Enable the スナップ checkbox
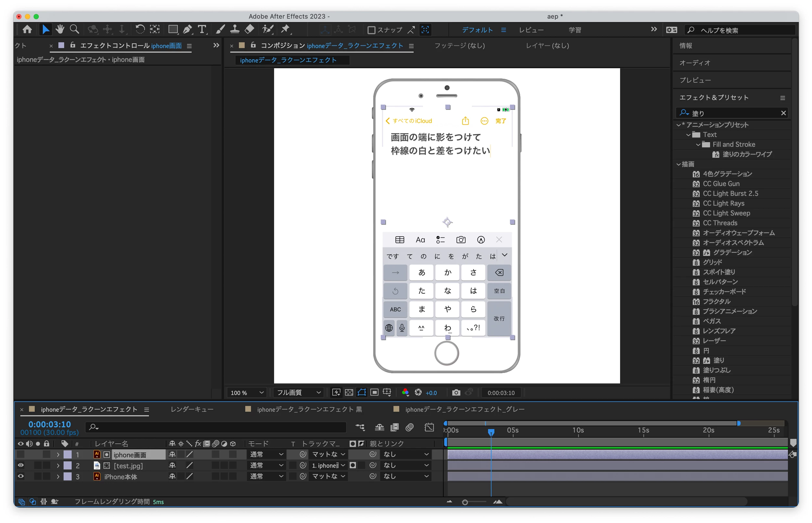Image resolution: width=812 pixels, height=523 pixels. [x=371, y=30]
